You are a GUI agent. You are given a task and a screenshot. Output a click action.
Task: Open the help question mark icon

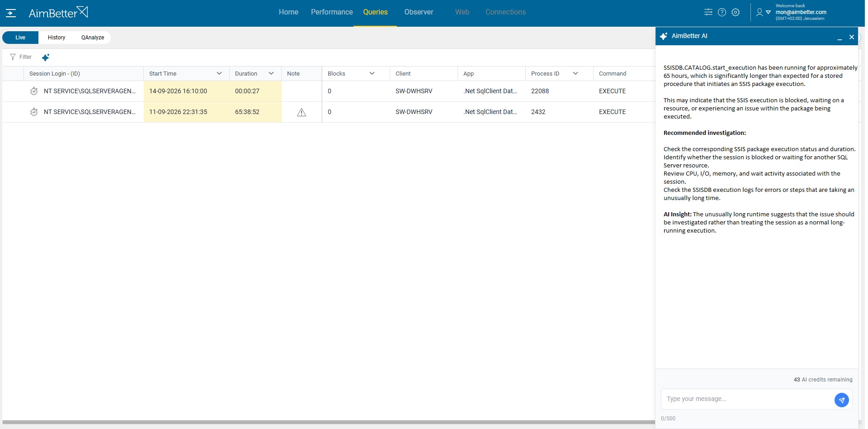coord(722,12)
